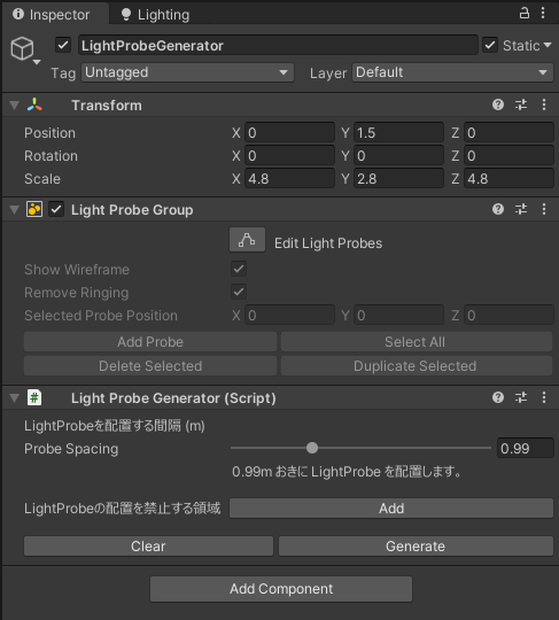Image resolution: width=559 pixels, height=620 pixels.
Task: Click the Probe Spacing slider handle
Action: pyautogui.click(x=312, y=448)
